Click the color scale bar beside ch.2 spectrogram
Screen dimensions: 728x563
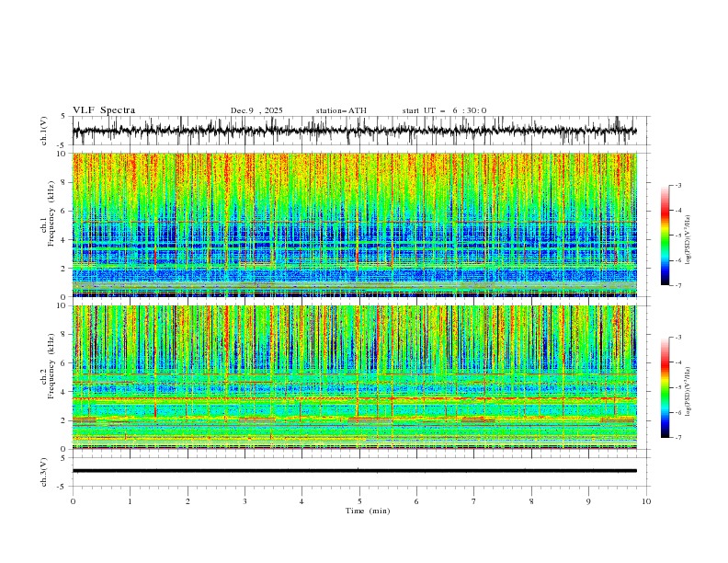(x=665, y=387)
